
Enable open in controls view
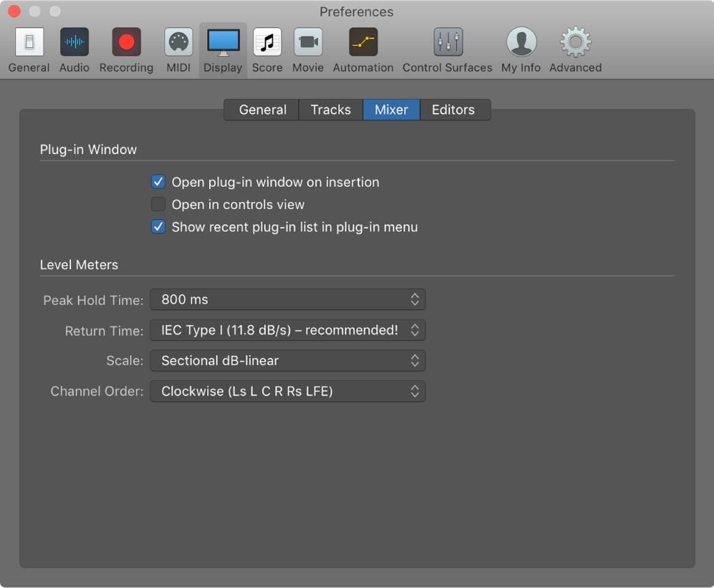click(158, 204)
